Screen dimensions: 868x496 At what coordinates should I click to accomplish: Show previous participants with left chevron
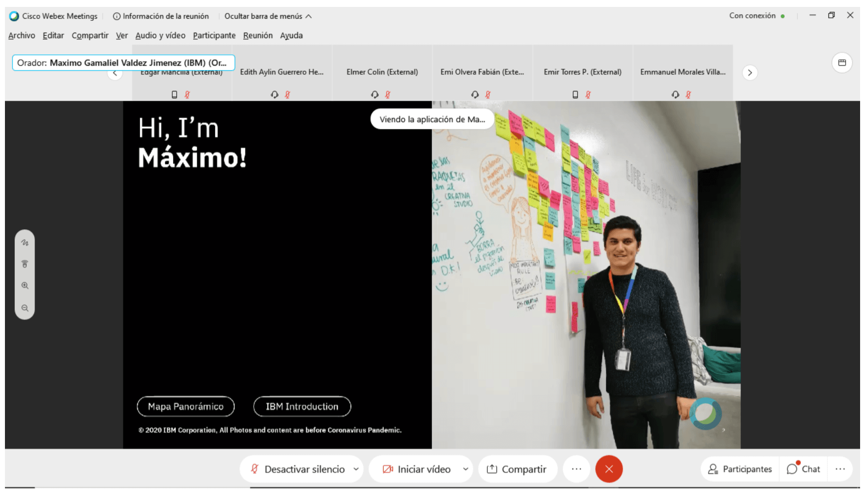(x=115, y=74)
